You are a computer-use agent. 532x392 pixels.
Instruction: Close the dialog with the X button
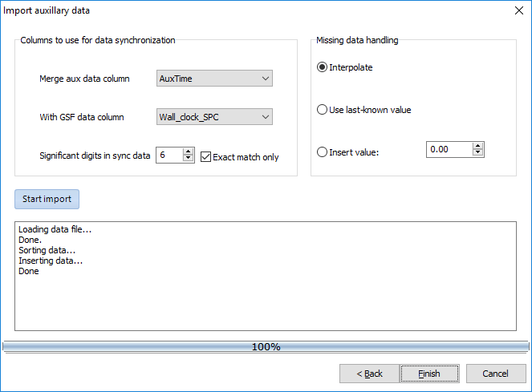coord(517,10)
